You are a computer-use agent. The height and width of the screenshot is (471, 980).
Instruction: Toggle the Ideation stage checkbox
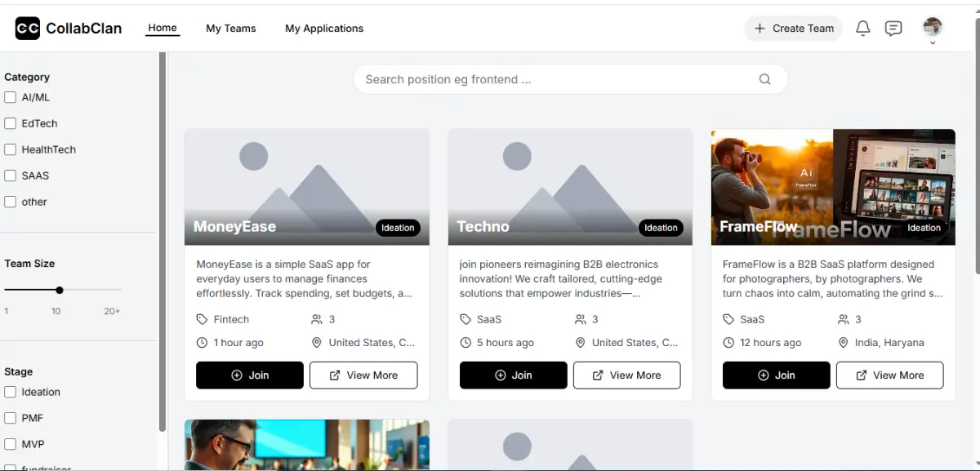click(x=11, y=392)
